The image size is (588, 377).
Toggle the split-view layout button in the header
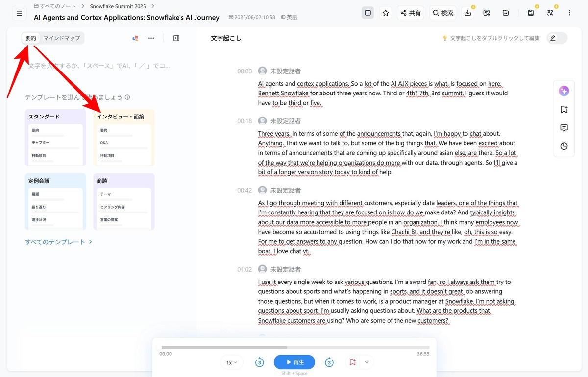pyautogui.click(x=367, y=13)
